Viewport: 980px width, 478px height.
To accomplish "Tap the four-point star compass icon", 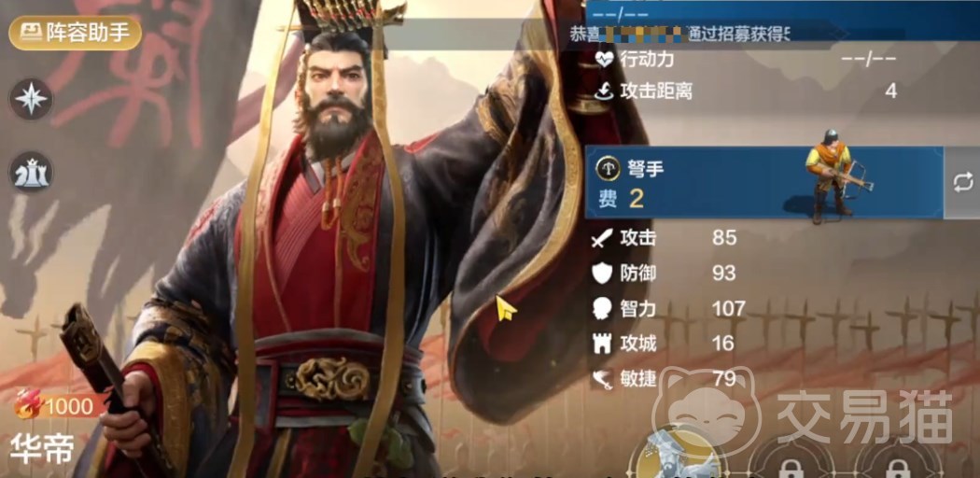I will (31, 99).
